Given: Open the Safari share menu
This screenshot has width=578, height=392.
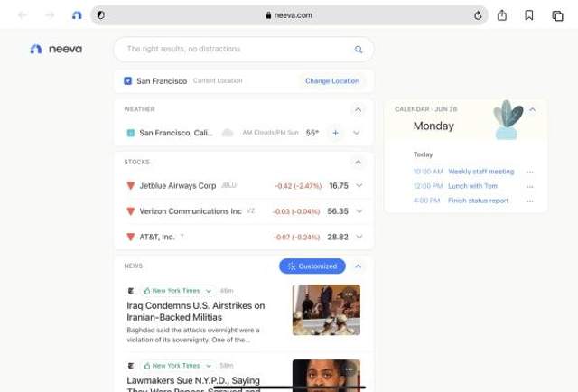Looking at the screenshot, I should (x=502, y=15).
